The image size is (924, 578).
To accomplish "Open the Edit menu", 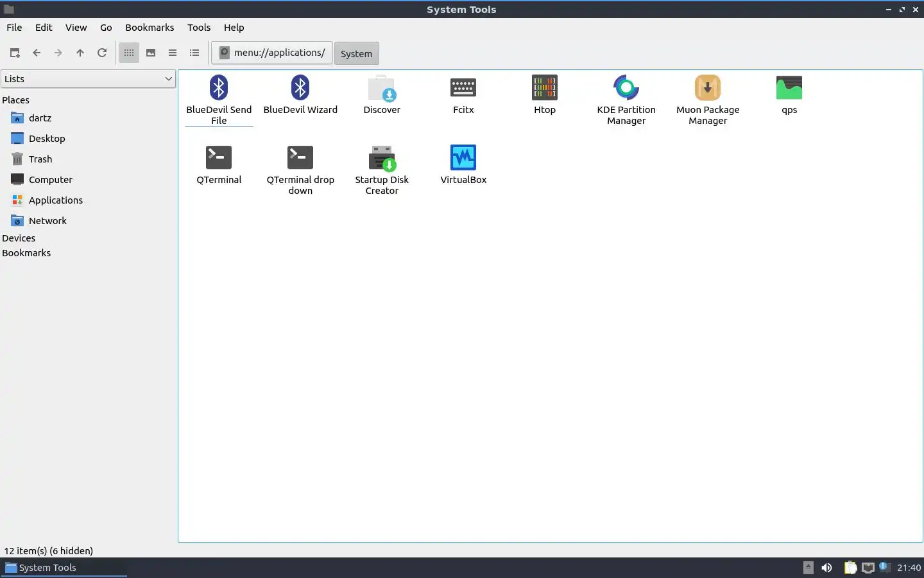I will tap(44, 27).
